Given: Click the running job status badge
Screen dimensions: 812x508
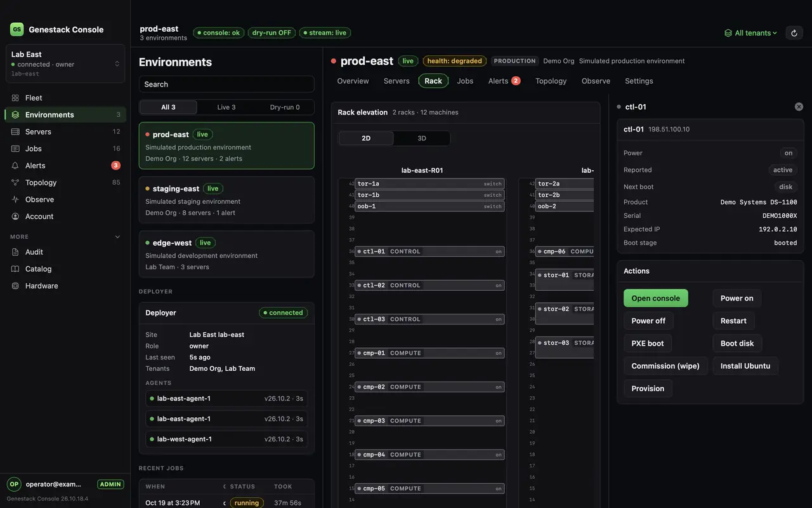Looking at the screenshot, I should 247,503.
